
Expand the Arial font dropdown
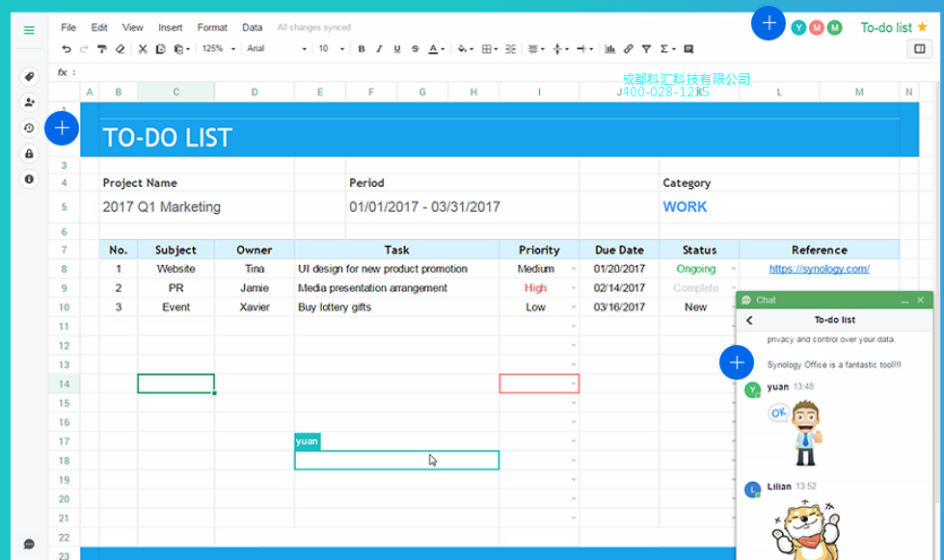[277, 49]
